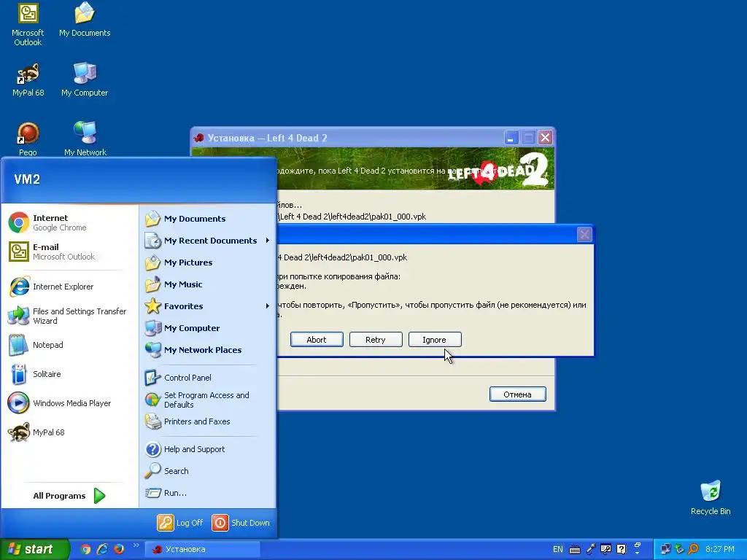Click the VM2 user name header
Viewport: 747px width, 560px height.
pos(27,179)
